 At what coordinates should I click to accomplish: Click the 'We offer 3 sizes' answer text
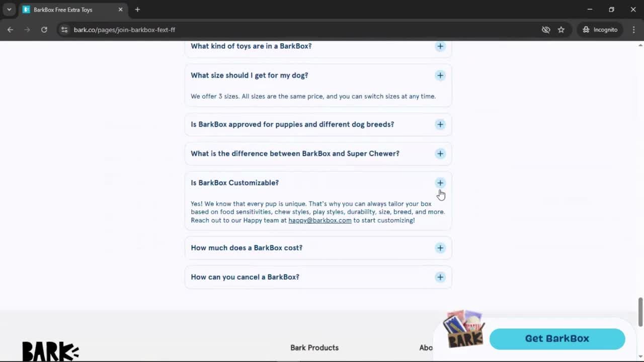pos(313,96)
